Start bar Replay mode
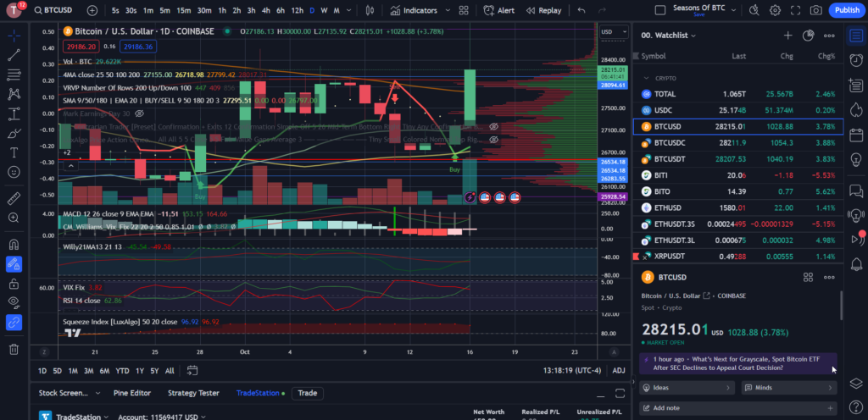Image resolution: width=868 pixels, height=420 pixels. pos(543,10)
